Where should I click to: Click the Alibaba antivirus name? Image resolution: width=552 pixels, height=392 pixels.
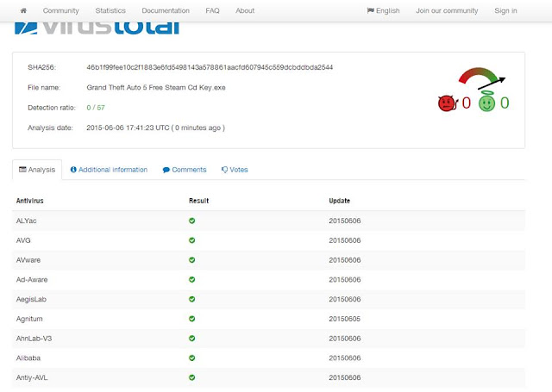(x=28, y=358)
